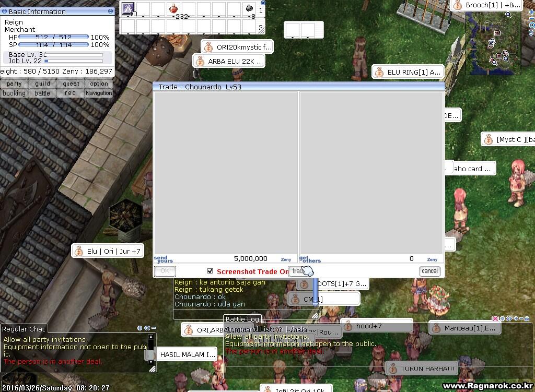Click the plus icon above Battle Log

516,319
